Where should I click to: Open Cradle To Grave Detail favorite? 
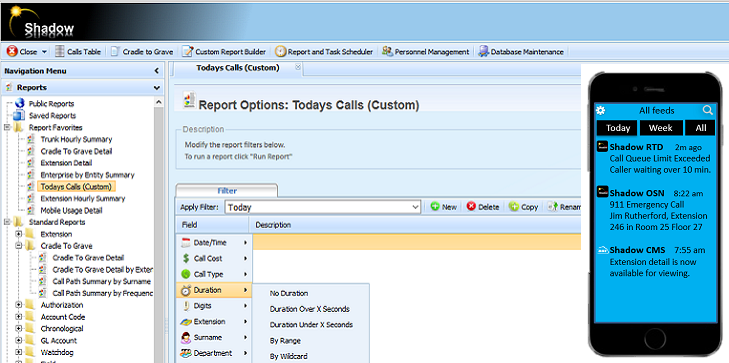tap(76, 151)
